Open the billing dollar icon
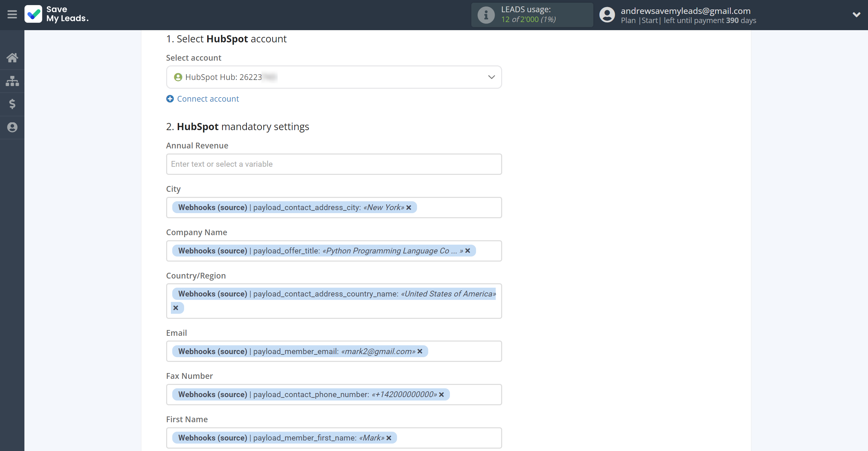This screenshot has height=451, width=868. (12, 104)
